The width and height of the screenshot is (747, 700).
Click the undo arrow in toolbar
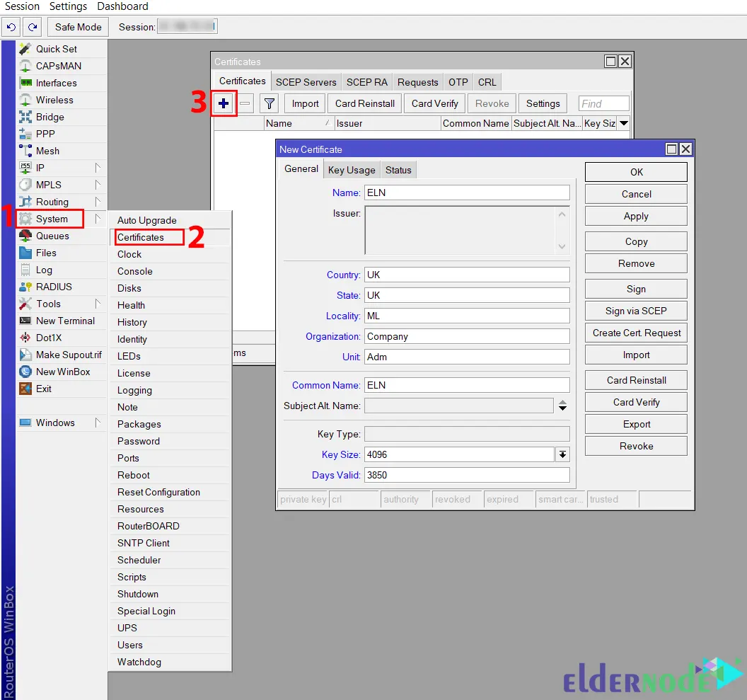pos(11,27)
